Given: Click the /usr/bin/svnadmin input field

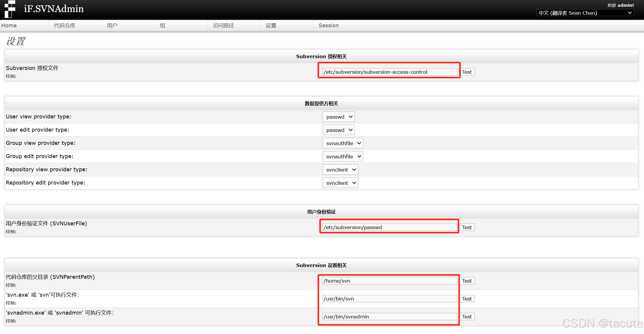Looking at the screenshot, I should point(390,317).
